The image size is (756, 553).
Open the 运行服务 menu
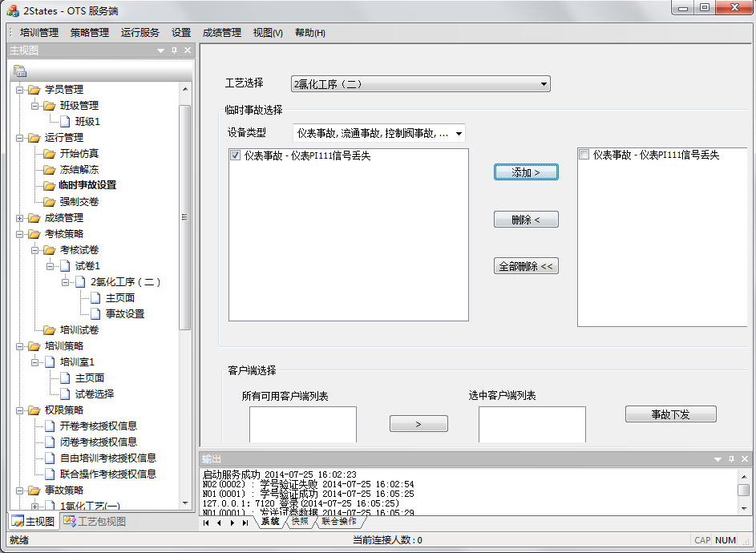coord(139,33)
